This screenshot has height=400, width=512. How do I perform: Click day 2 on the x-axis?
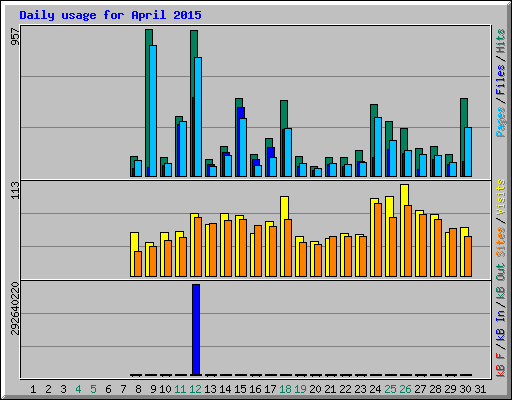(x=48, y=389)
